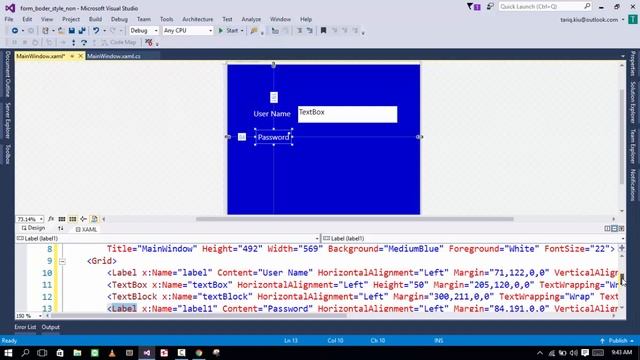Open the Help menu
Viewport: 640px width, 360px height.
[x=306, y=19]
